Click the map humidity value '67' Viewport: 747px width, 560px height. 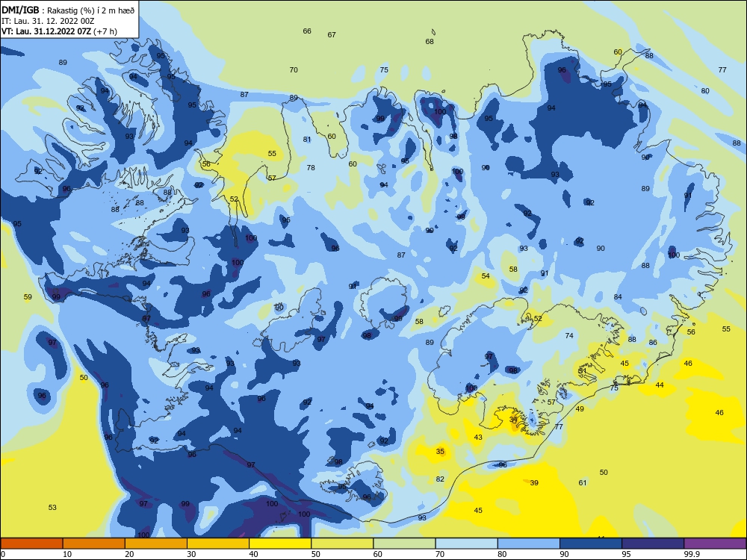click(x=332, y=35)
